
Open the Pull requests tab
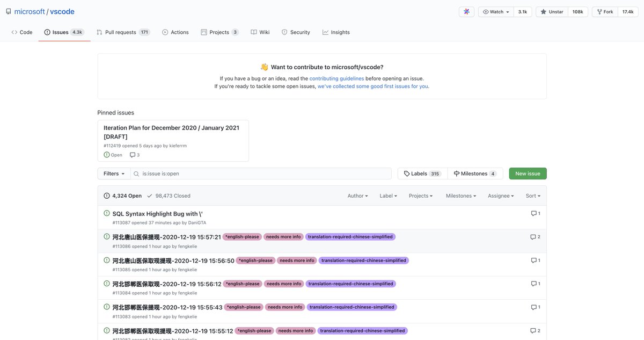pyautogui.click(x=123, y=32)
